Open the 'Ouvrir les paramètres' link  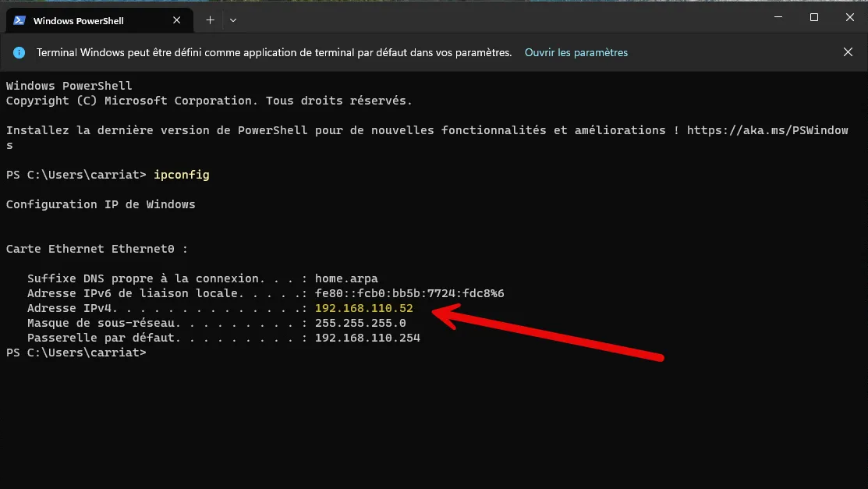point(576,53)
